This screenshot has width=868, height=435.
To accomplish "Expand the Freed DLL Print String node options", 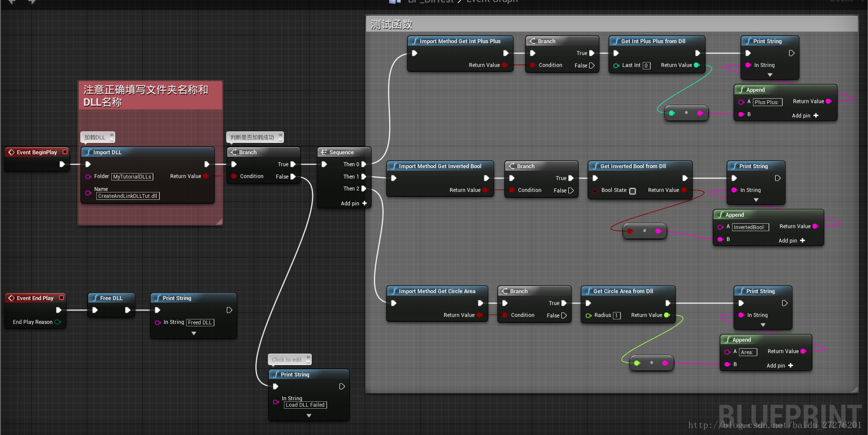I will pyautogui.click(x=194, y=333).
